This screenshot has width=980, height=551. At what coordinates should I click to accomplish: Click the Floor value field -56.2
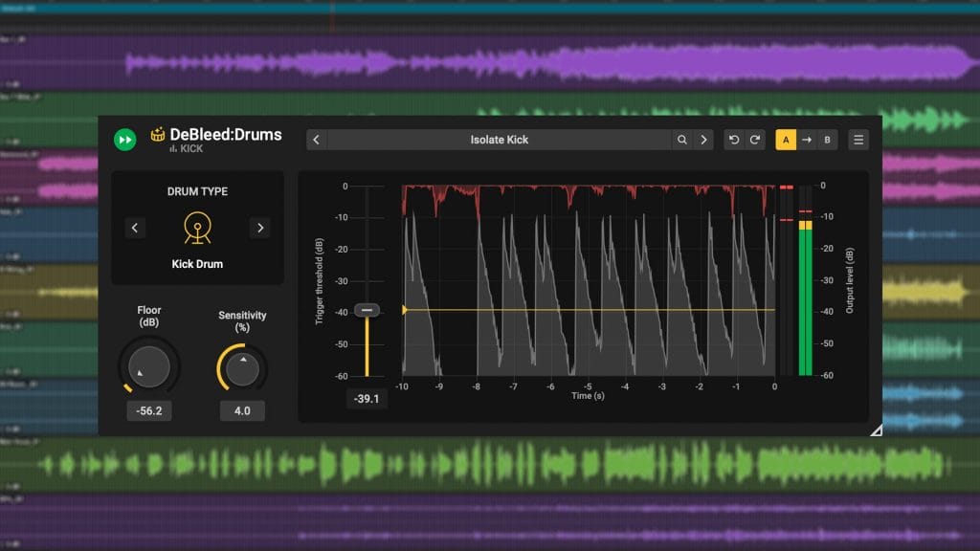(149, 410)
